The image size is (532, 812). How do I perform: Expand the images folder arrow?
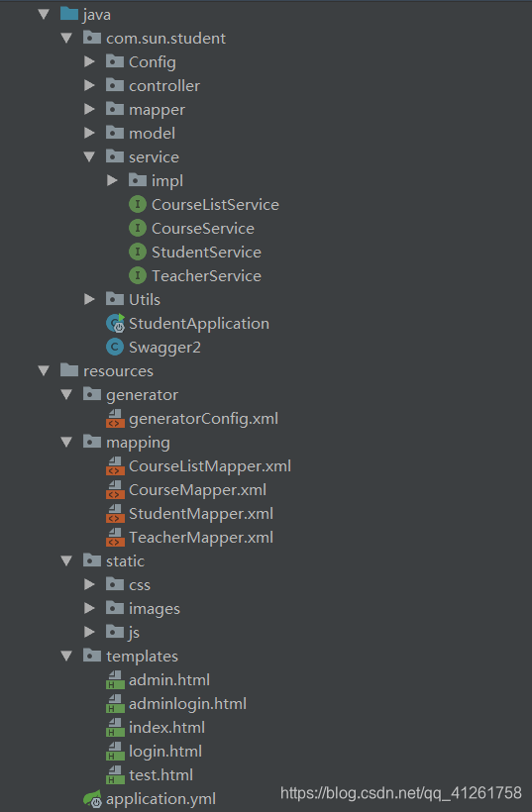(x=89, y=608)
